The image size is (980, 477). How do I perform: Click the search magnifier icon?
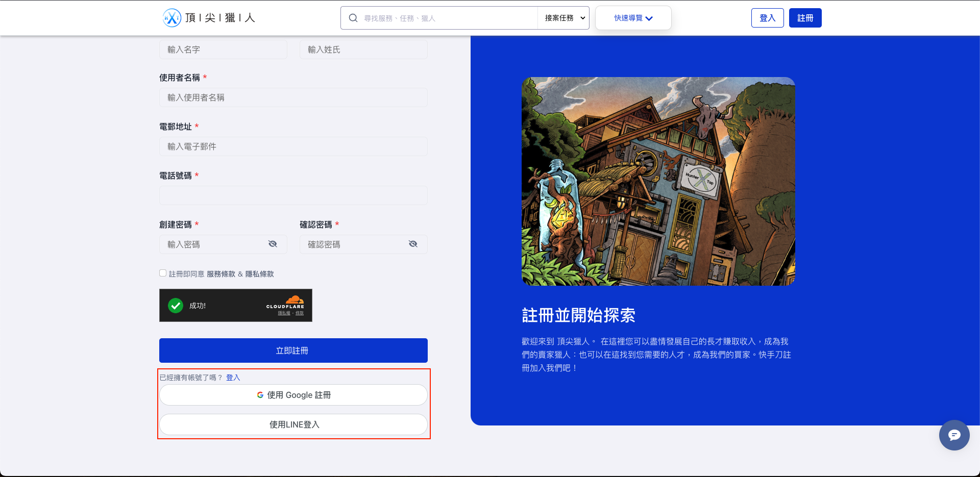point(353,17)
